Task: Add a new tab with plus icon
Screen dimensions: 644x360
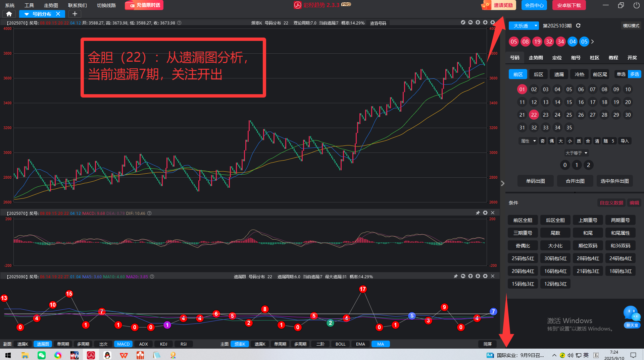Action: tap(75, 14)
